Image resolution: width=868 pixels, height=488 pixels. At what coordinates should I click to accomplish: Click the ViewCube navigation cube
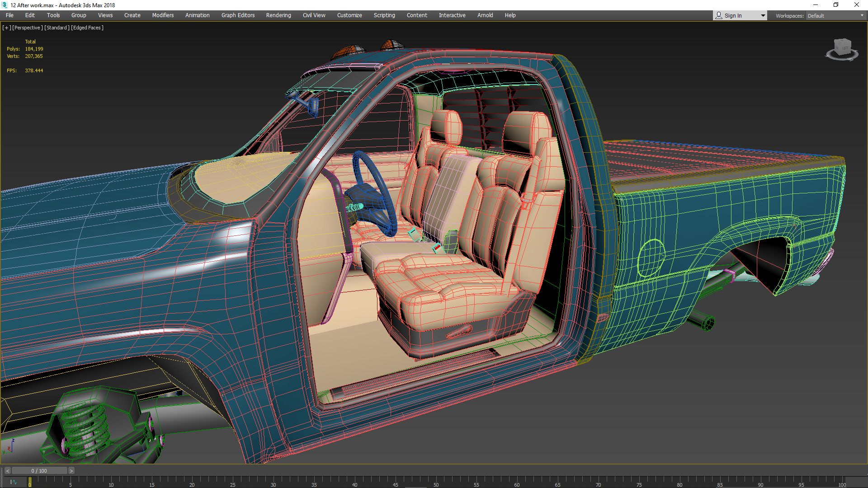pos(842,48)
